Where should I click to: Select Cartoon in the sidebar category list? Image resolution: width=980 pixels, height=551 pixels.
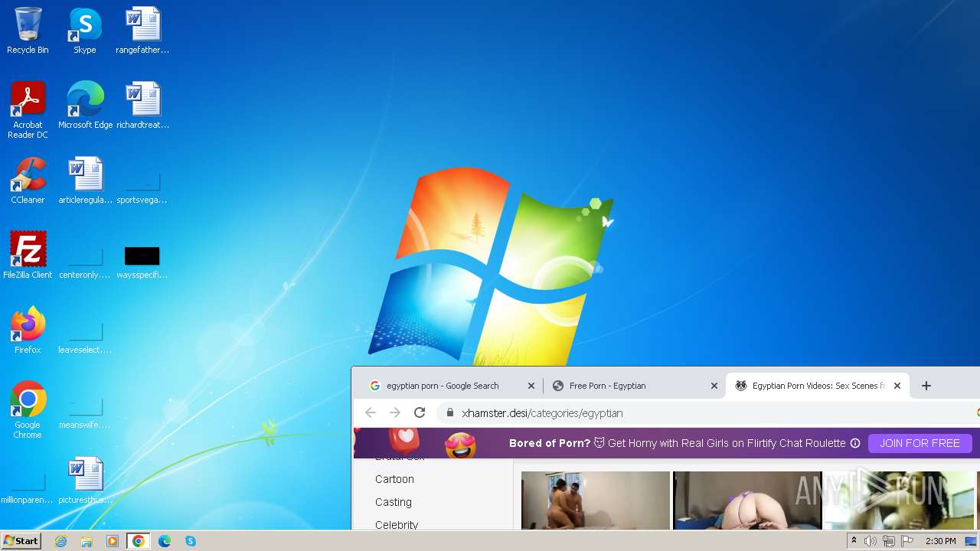[394, 479]
